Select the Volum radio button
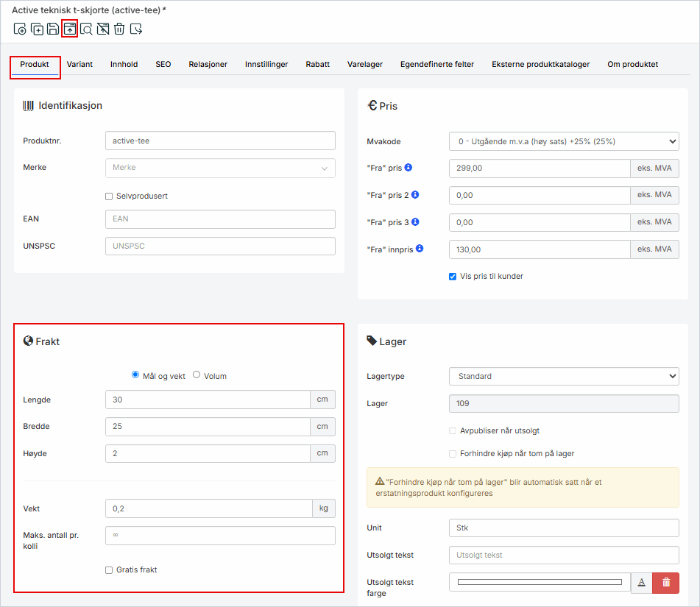Image resolution: width=700 pixels, height=607 pixels. [197, 375]
